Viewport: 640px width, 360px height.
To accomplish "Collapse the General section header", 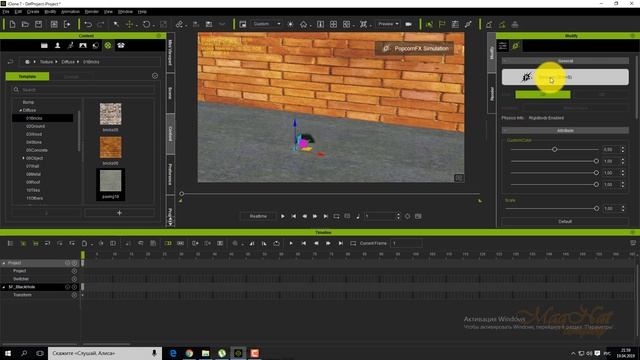I will [565, 61].
